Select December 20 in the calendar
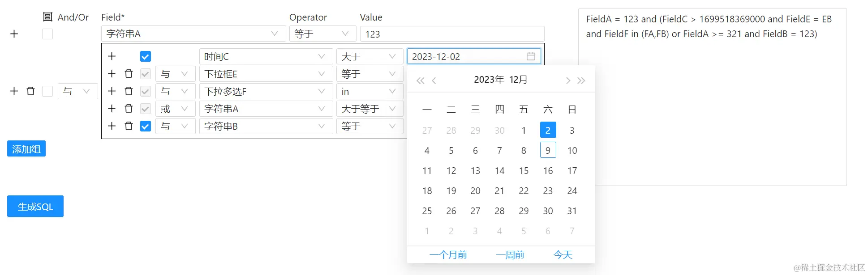868x275 pixels. coord(475,190)
